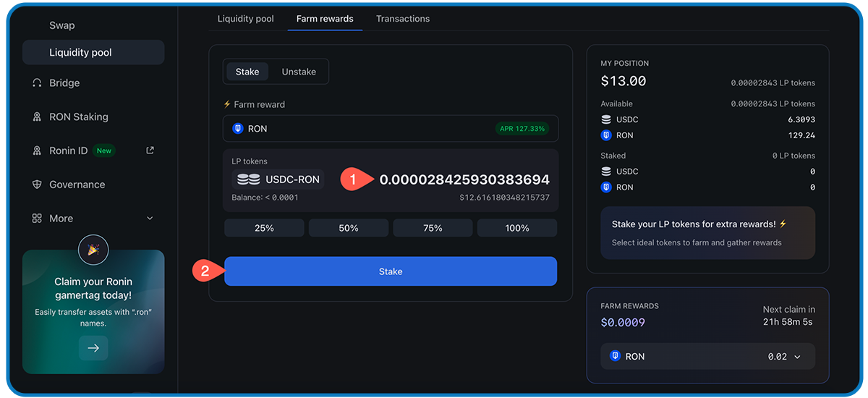Click the Ronin ID sidebar icon
This screenshot has width=868, height=398.
(x=37, y=151)
